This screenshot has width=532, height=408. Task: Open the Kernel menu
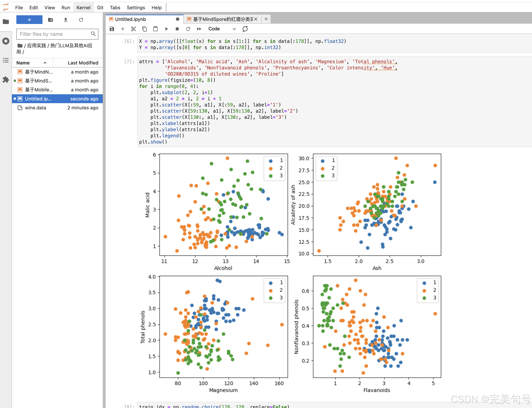(x=83, y=7)
